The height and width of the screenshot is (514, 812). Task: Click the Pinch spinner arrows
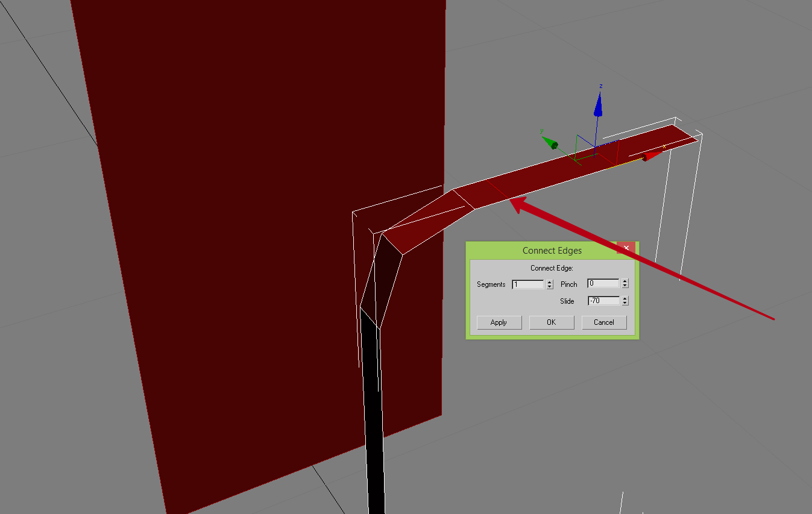point(625,283)
